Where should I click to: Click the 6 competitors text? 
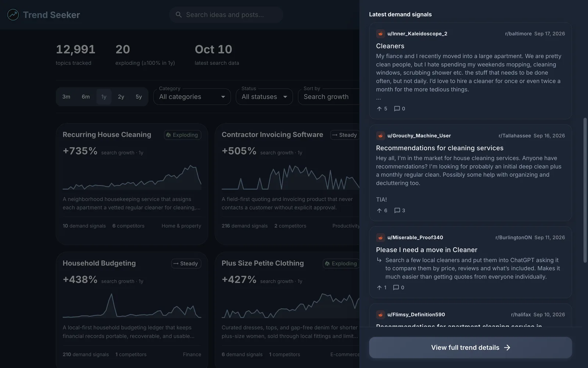[128, 226]
